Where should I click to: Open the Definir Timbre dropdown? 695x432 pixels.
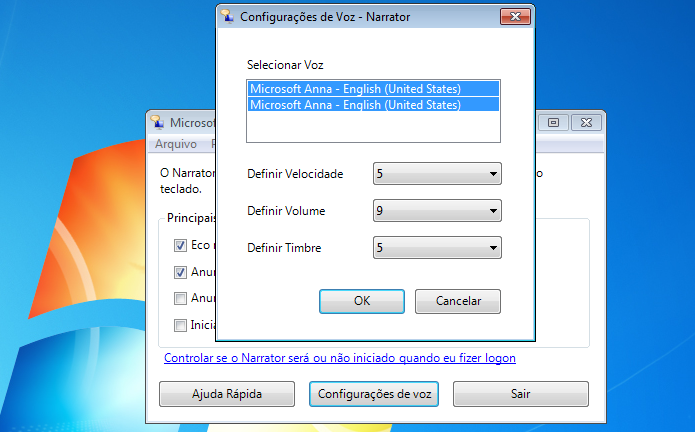click(x=437, y=248)
